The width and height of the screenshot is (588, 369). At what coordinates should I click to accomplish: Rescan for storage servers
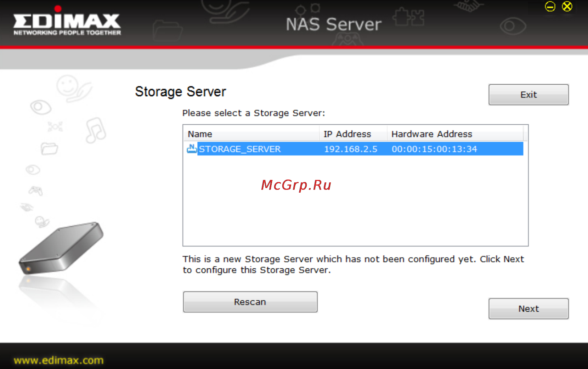click(250, 302)
